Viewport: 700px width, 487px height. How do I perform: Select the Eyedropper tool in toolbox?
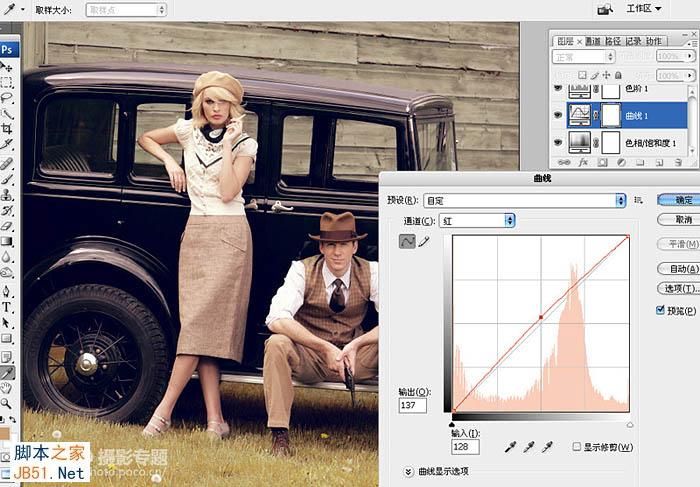click(x=7, y=373)
